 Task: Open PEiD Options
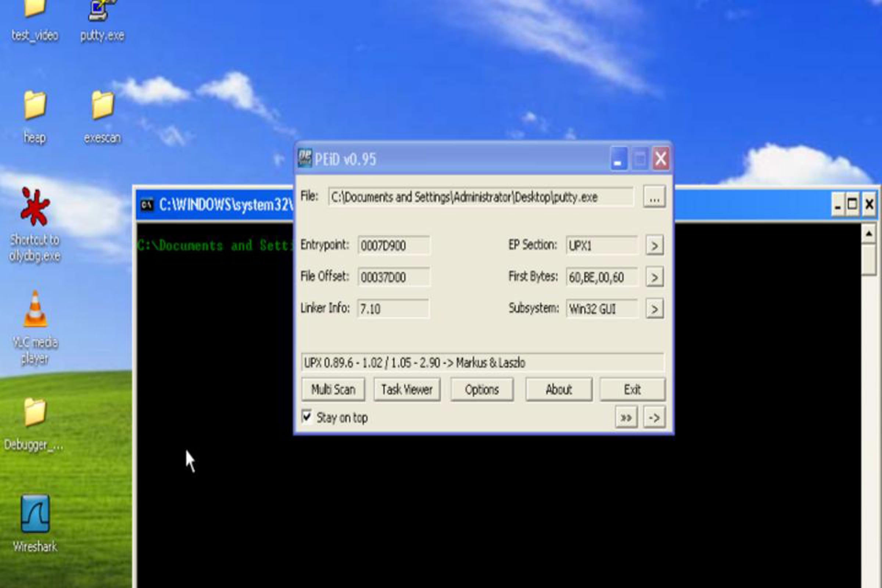[x=482, y=389]
